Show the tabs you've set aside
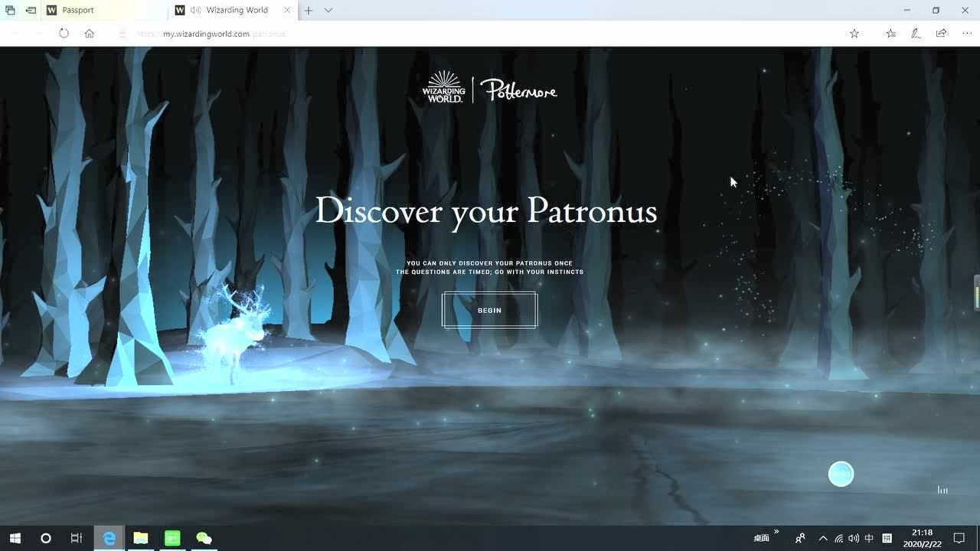This screenshot has width=980, height=551. (x=10, y=10)
